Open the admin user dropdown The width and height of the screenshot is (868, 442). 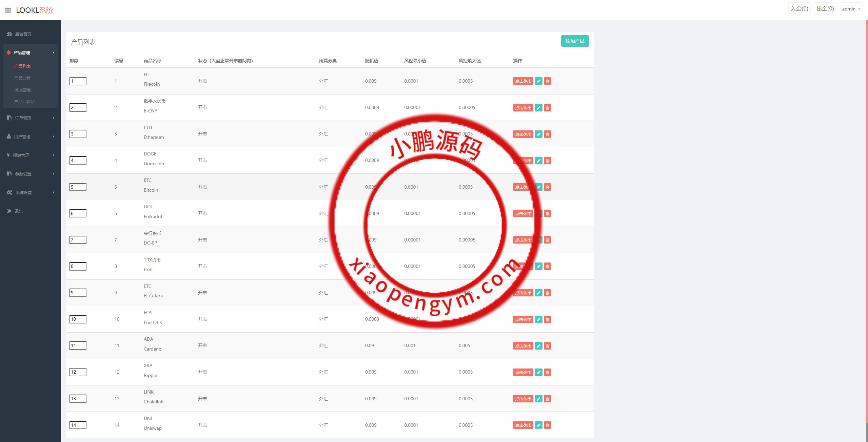tap(851, 9)
